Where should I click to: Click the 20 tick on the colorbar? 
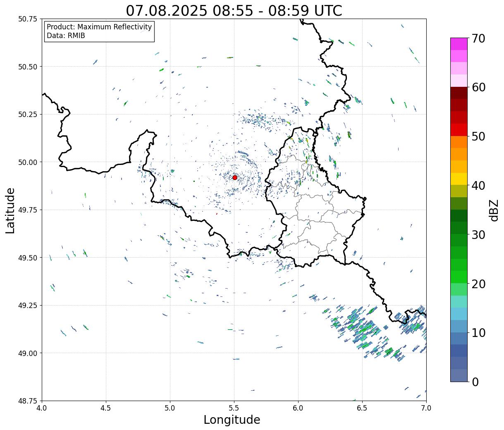click(x=478, y=284)
